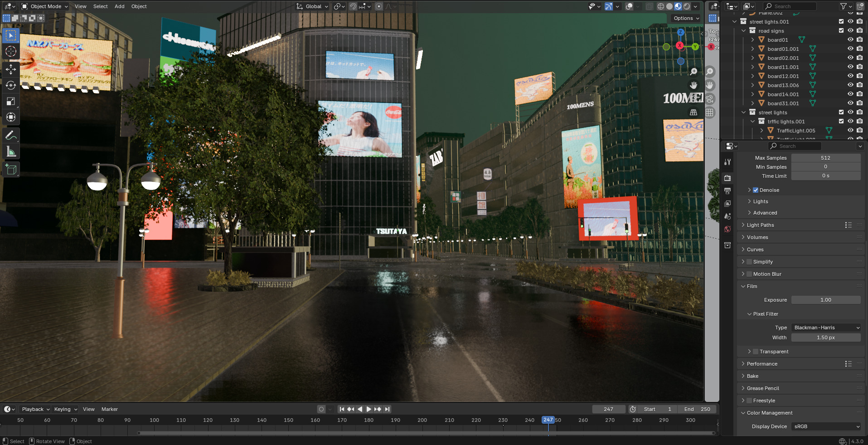Switch perspective/orthographic with the grid icon
Image resolution: width=868 pixels, height=445 pixels.
[x=693, y=112]
